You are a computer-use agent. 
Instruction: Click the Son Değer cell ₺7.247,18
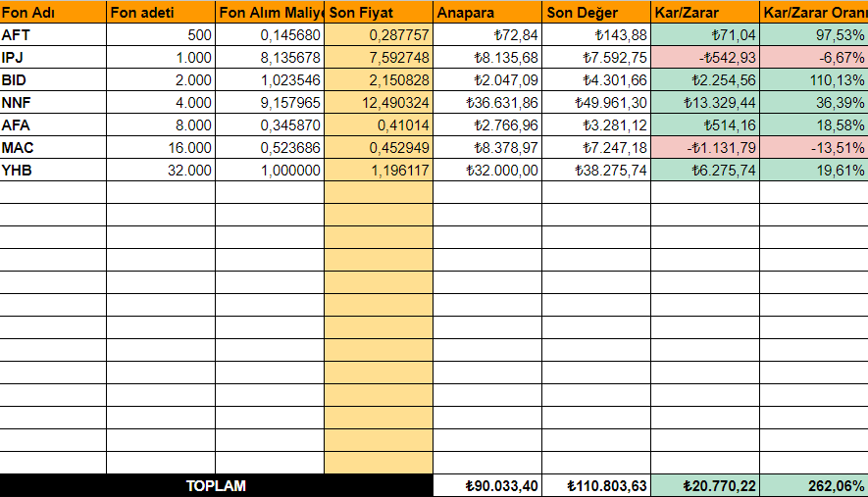596,148
